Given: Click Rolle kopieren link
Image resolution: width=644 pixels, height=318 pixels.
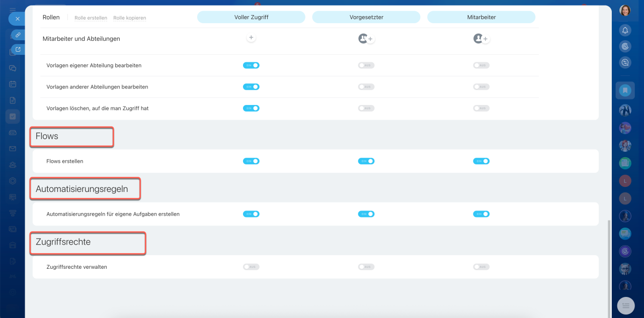Looking at the screenshot, I should coord(129,18).
